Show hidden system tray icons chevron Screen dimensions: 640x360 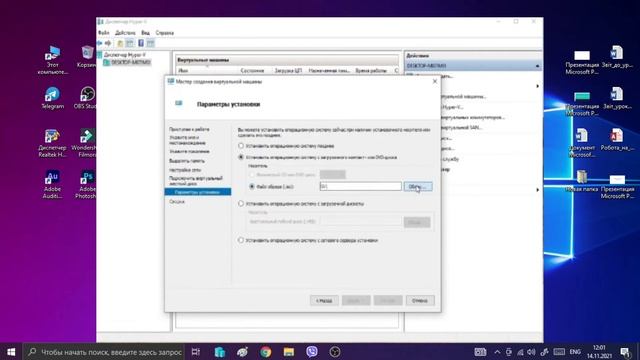[x=497, y=352]
